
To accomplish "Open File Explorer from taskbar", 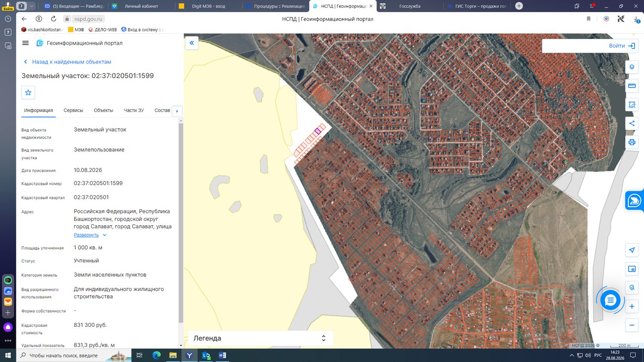I will click(x=173, y=355).
